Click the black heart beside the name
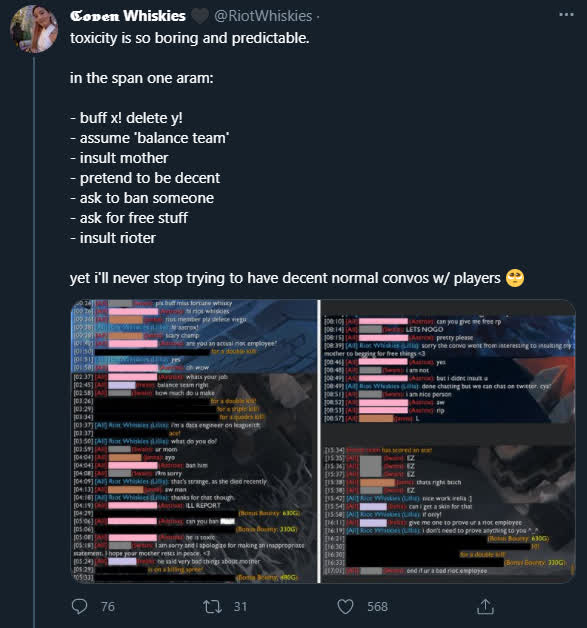 tap(199, 16)
